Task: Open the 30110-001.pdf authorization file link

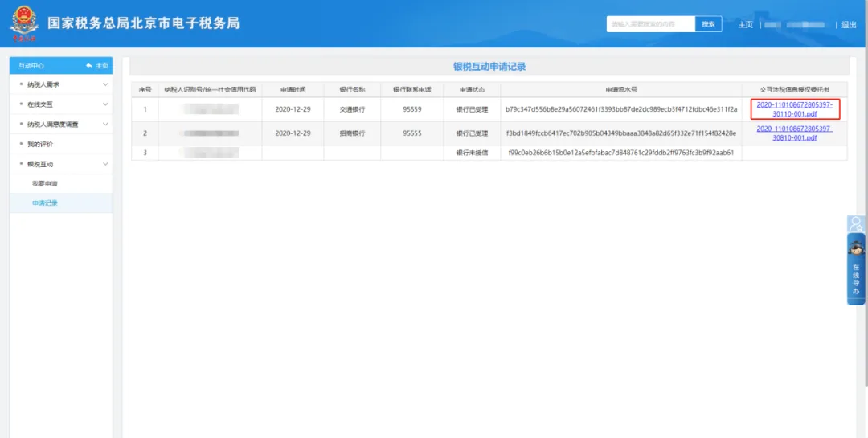Action: [794, 109]
